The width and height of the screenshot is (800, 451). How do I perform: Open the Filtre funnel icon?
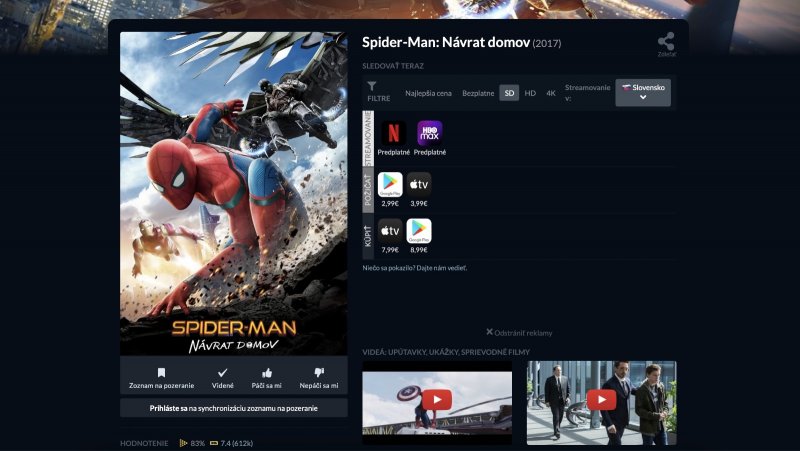pos(372,88)
